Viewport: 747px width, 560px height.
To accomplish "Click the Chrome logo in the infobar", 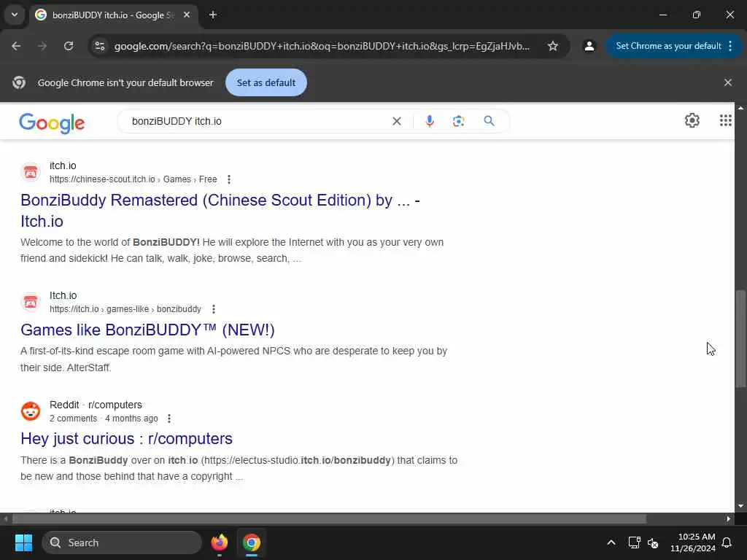I will (19, 82).
